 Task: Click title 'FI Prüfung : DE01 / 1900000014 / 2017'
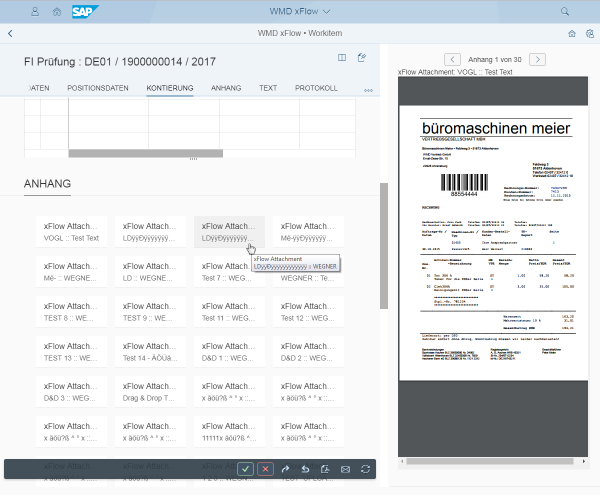[x=120, y=62]
